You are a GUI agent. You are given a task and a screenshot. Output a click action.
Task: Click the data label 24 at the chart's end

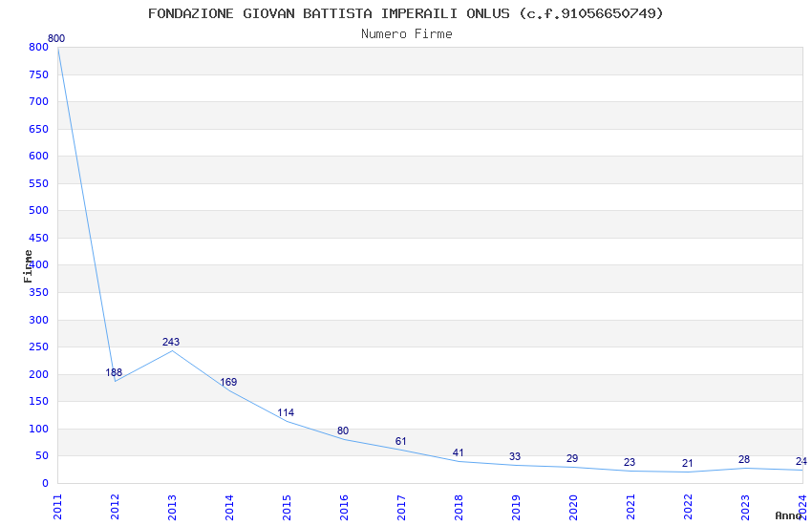pos(801,461)
